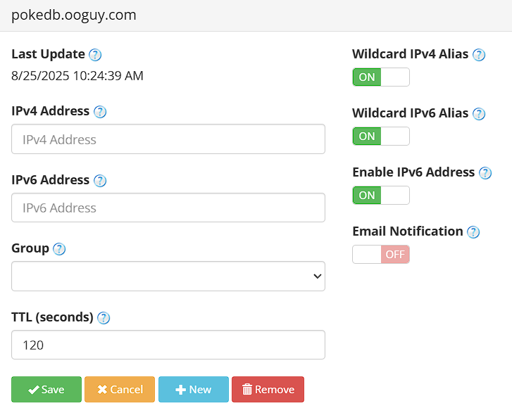Click help icon for Wildcard IPv6 Alias

point(479,114)
